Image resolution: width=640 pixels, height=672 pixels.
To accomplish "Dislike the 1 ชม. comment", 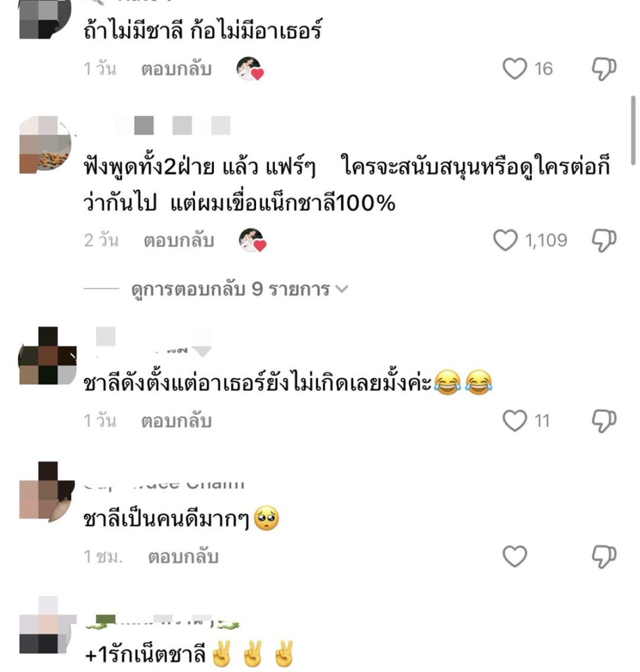I will [x=604, y=556].
